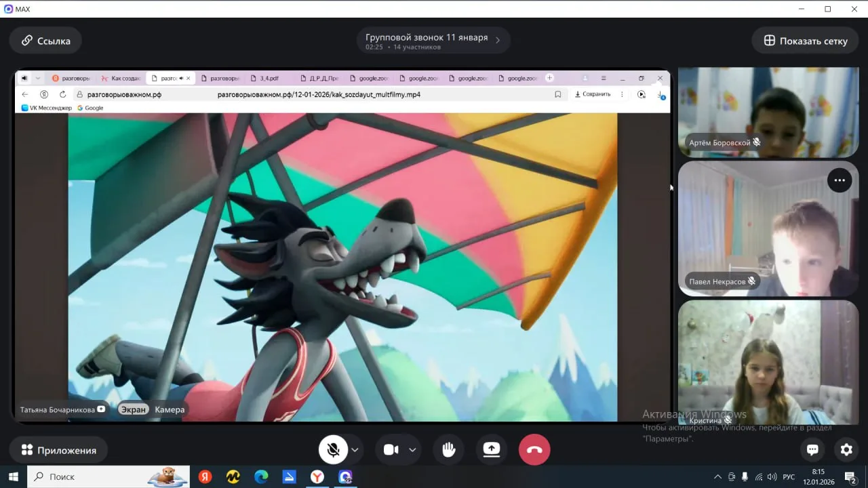This screenshot has height=488, width=868.
Task: Open call settings gear
Action: 846,449
